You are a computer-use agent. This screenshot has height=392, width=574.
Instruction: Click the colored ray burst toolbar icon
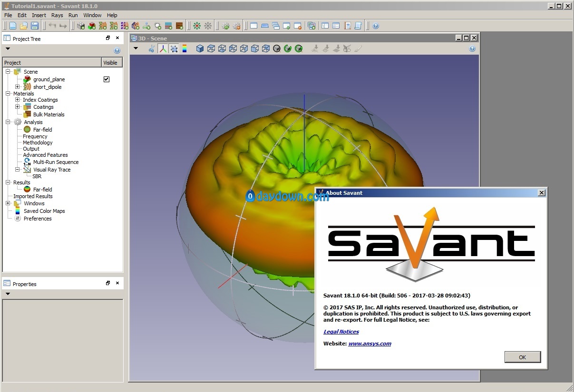(x=197, y=26)
